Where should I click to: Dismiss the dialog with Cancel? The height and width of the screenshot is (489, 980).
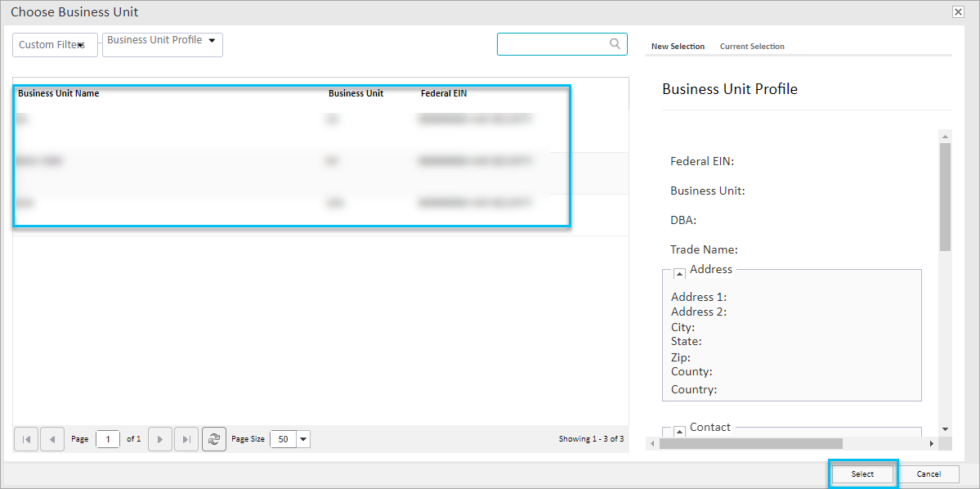point(929,473)
